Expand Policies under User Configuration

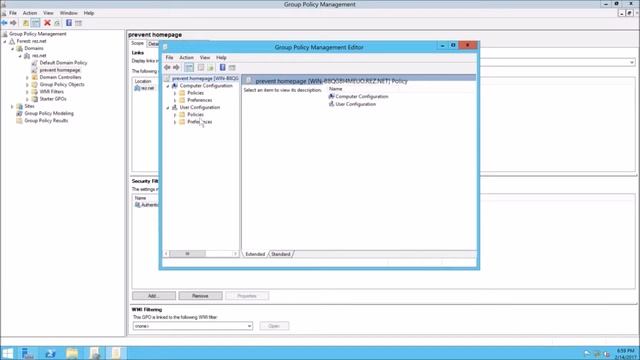point(175,115)
